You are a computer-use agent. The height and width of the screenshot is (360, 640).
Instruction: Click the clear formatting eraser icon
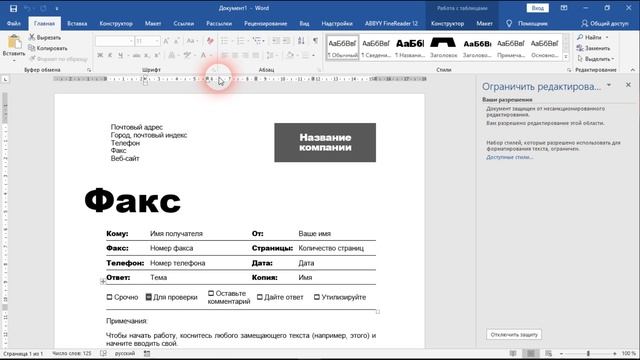tap(210, 41)
